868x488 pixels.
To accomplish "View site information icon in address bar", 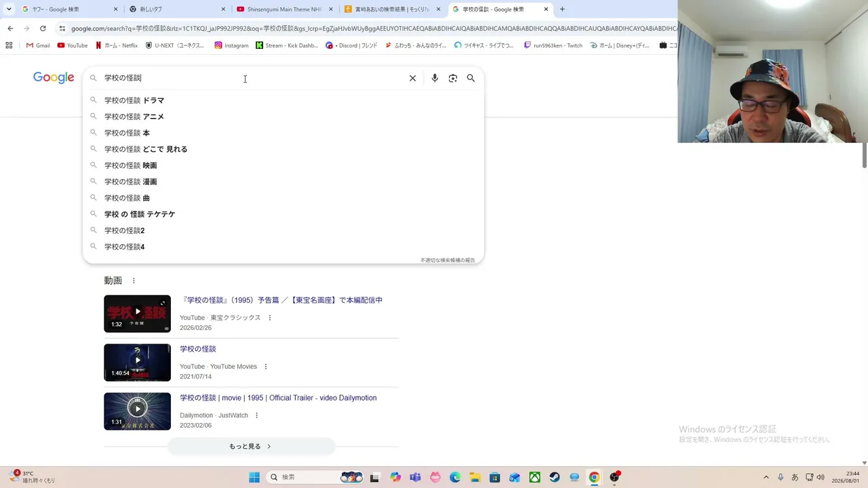I will pos(62,28).
